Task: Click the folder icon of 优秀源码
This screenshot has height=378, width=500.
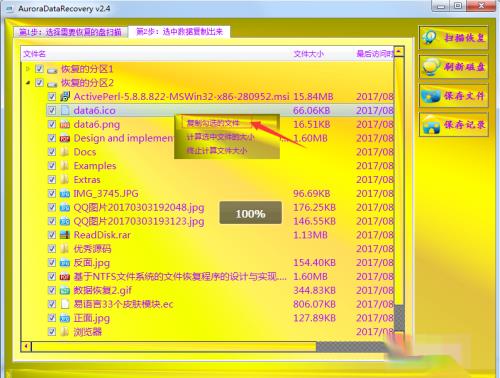Action: (x=65, y=249)
